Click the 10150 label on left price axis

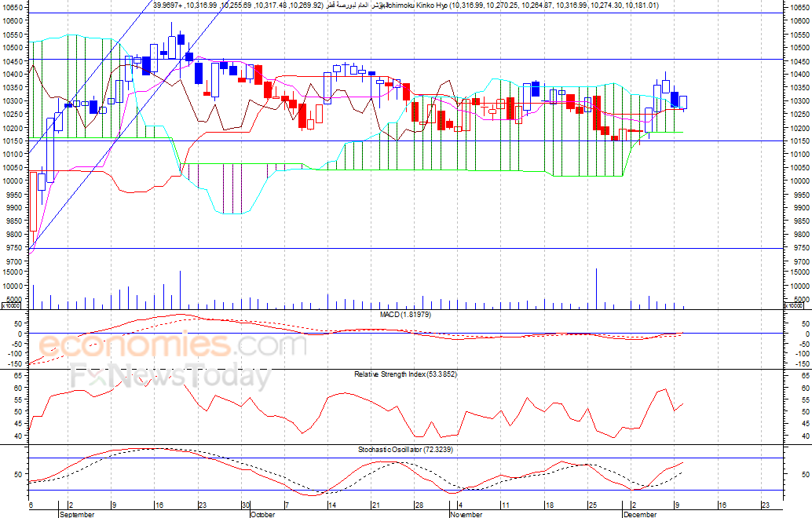pyautogui.click(x=12, y=140)
